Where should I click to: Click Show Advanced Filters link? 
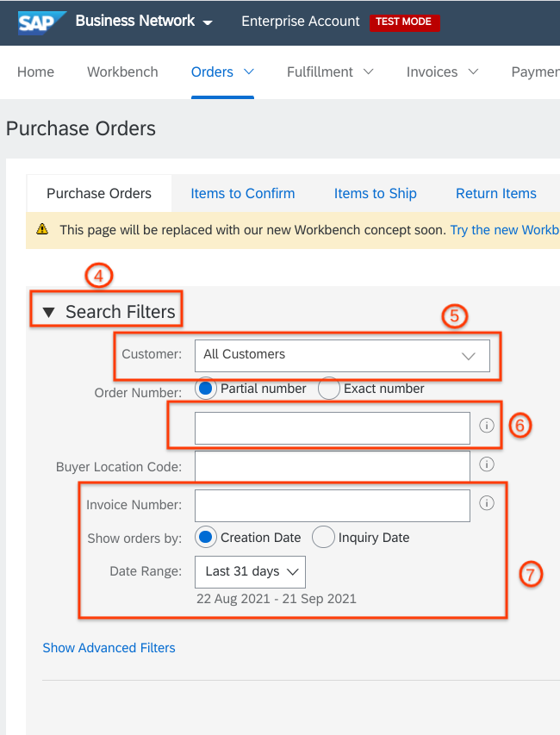tap(109, 648)
